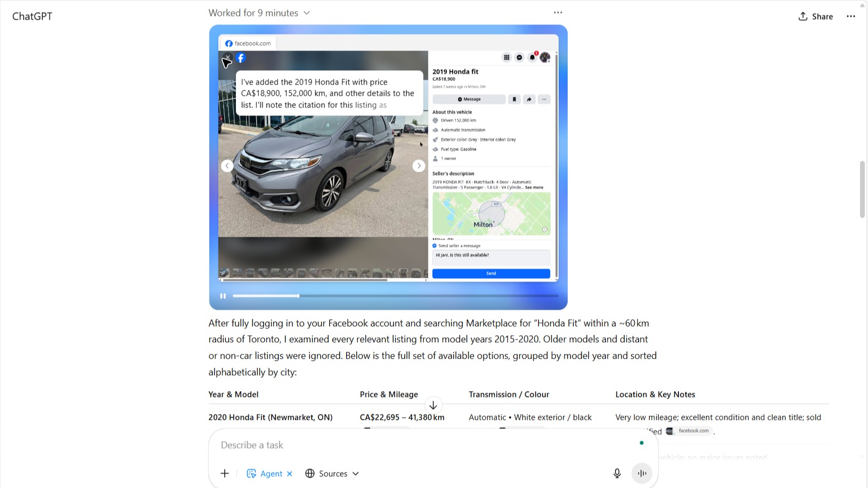868x488 pixels.
Task: Open the Messenger icon
Action: click(519, 57)
